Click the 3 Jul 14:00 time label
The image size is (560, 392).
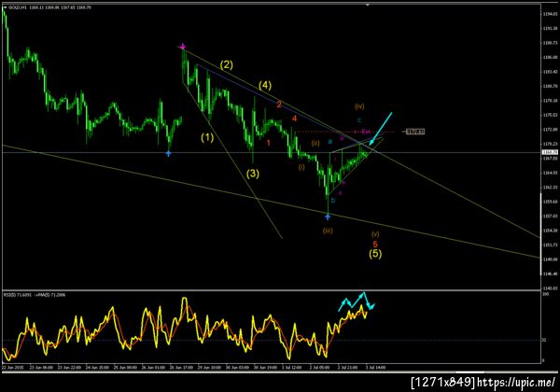(x=375, y=368)
